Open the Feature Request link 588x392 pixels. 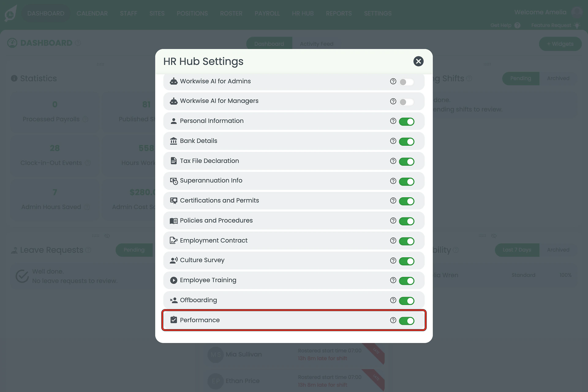[556, 25]
